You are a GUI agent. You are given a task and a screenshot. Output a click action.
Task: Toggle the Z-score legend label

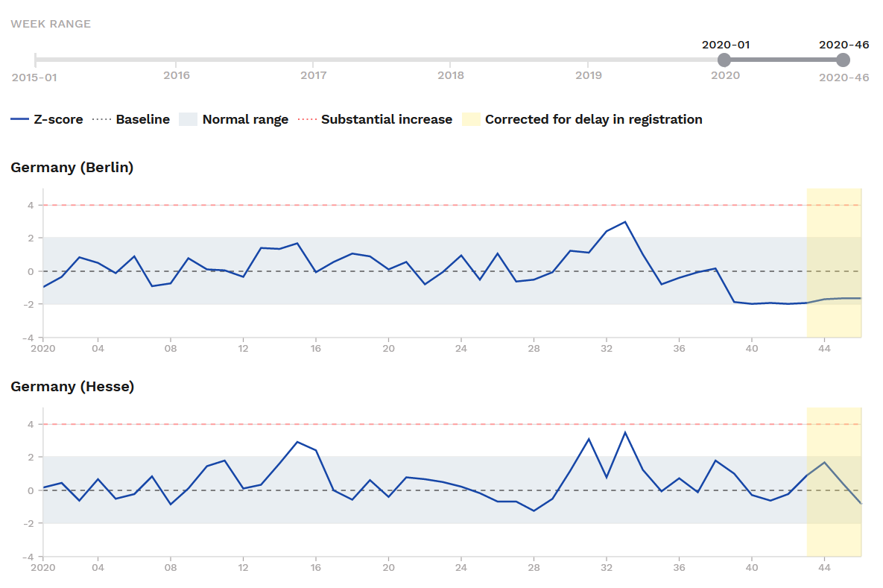click(58, 119)
